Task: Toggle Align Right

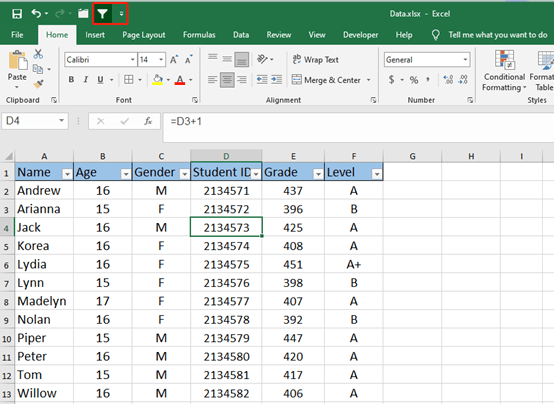Action: pos(242,80)
